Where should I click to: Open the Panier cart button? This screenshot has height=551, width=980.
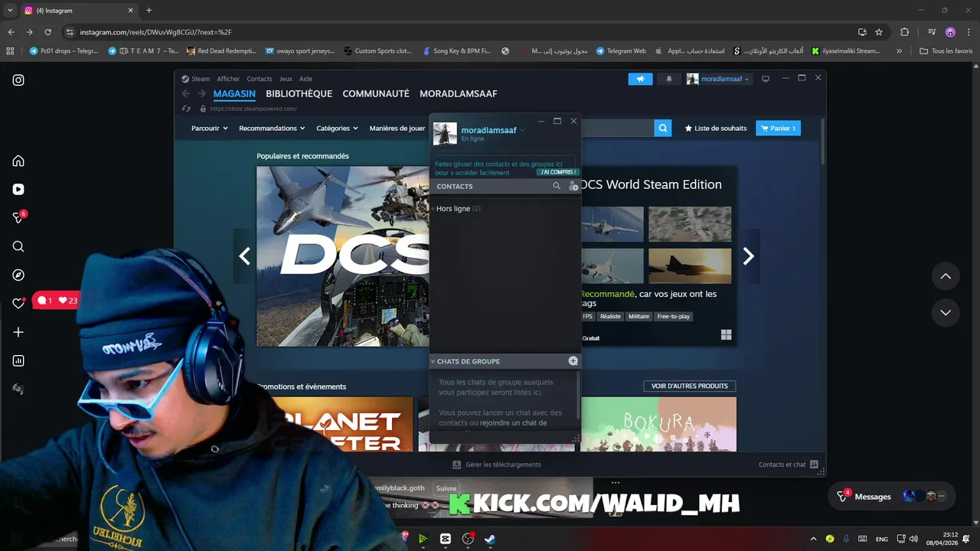point(778,129)
